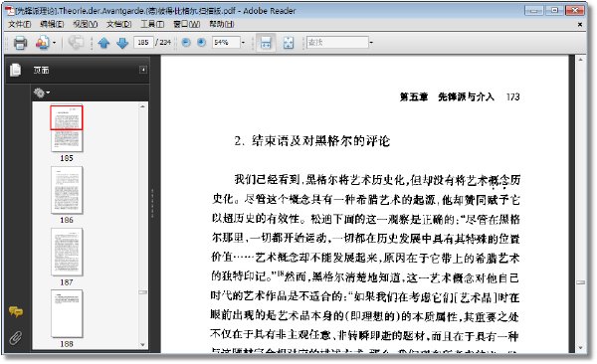Click the Print icon in toolbar
The height and width of the screenshot is (364, 597).
point(20,43)
